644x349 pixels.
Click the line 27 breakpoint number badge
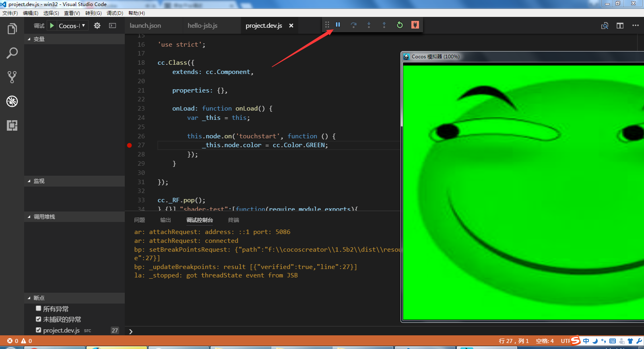[115, 330]
